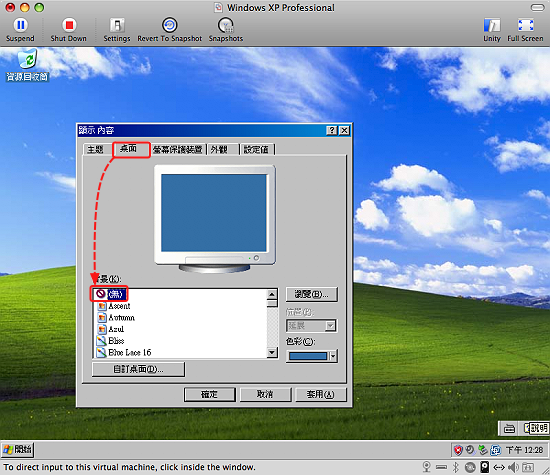
Task: Click the hard disk status icon
Action: (x=485, y=467)
